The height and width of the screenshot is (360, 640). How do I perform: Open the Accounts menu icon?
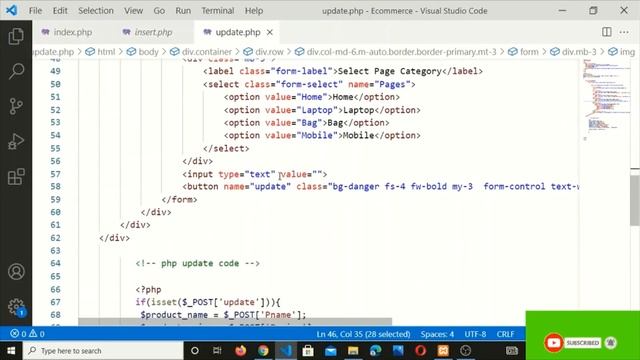click(x=16, y=271)
